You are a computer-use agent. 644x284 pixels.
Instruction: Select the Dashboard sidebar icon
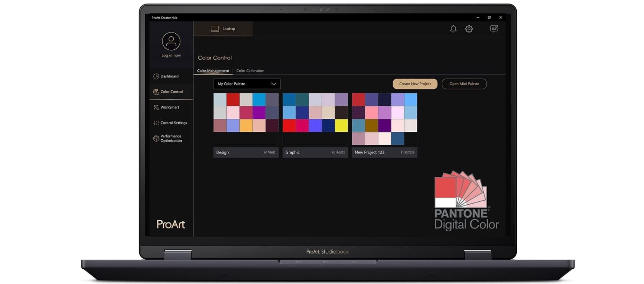[156, 76]
